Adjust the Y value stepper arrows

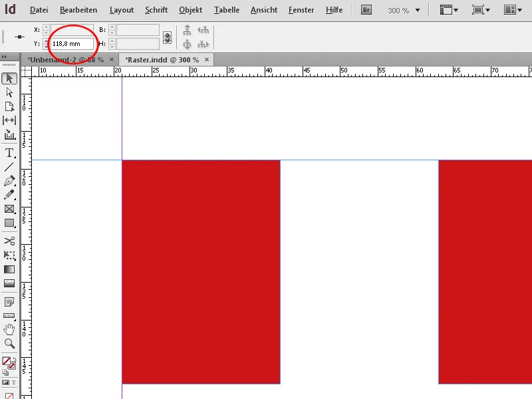tap(46, 44)
